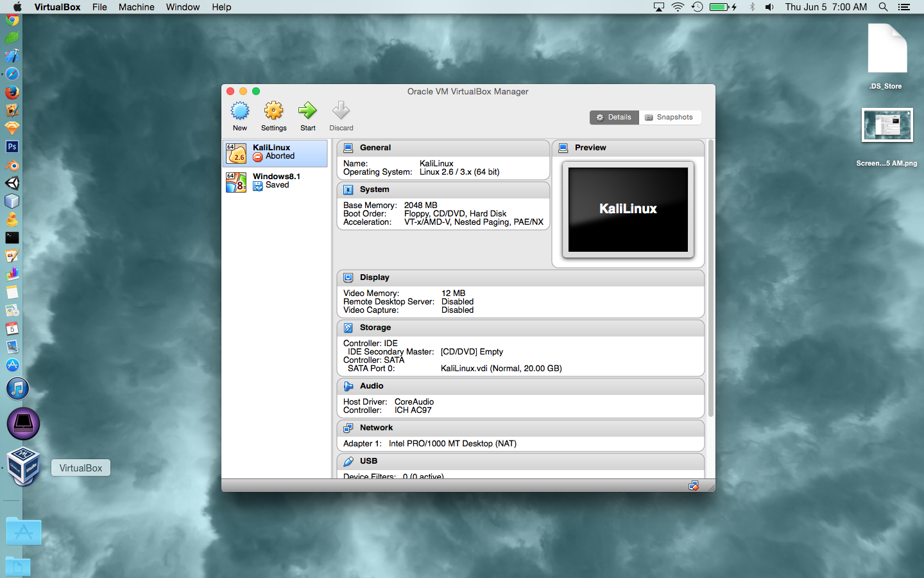This screenshot has width=924, height=578.
Task: Switch to the Snapshots view
Action: (670, 118)
